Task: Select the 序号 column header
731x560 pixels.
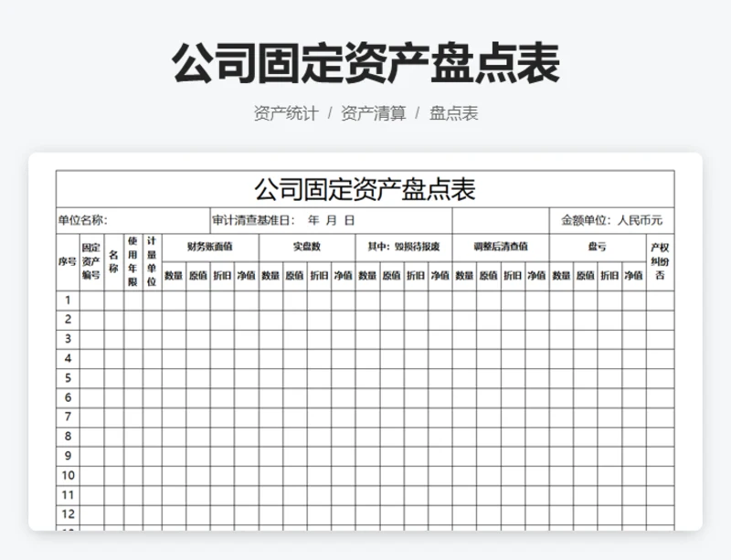Action: click(x=68, y=262)
